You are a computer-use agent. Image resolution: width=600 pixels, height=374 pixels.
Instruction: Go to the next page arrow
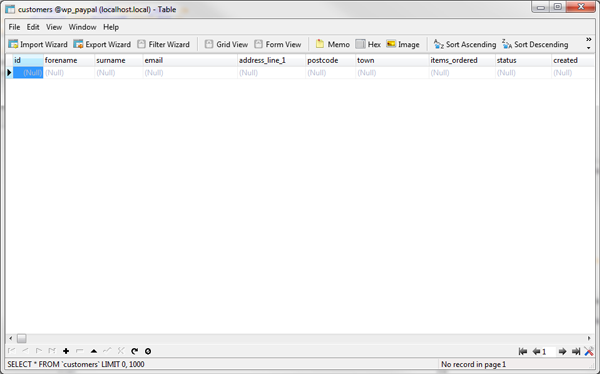[562, 351]
